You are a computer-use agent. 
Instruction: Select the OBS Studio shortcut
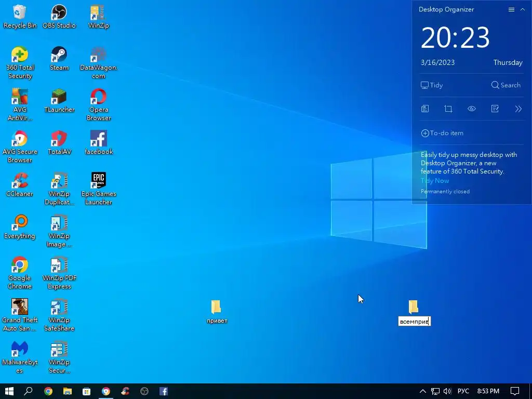(x=59, y=16)
